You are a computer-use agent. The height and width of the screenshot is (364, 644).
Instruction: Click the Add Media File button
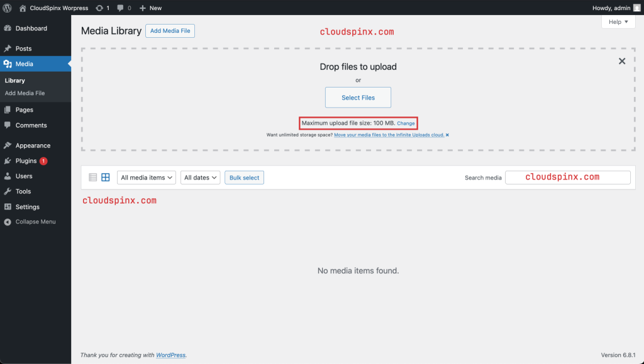[x=170, y=30]
